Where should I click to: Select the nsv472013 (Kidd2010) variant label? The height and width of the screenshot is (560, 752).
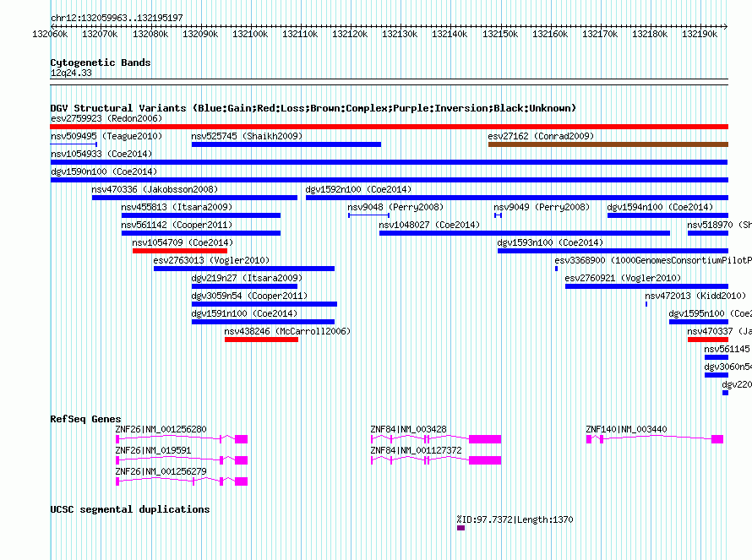coord(695,296)
